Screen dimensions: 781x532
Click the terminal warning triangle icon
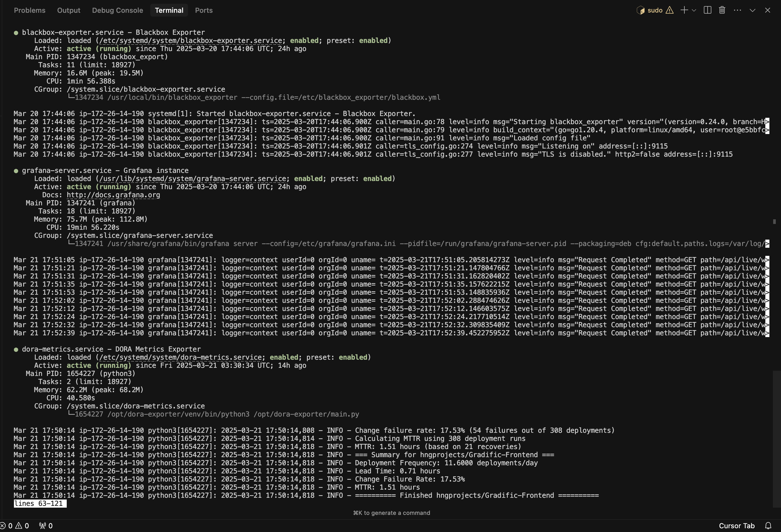coord(670,10)
